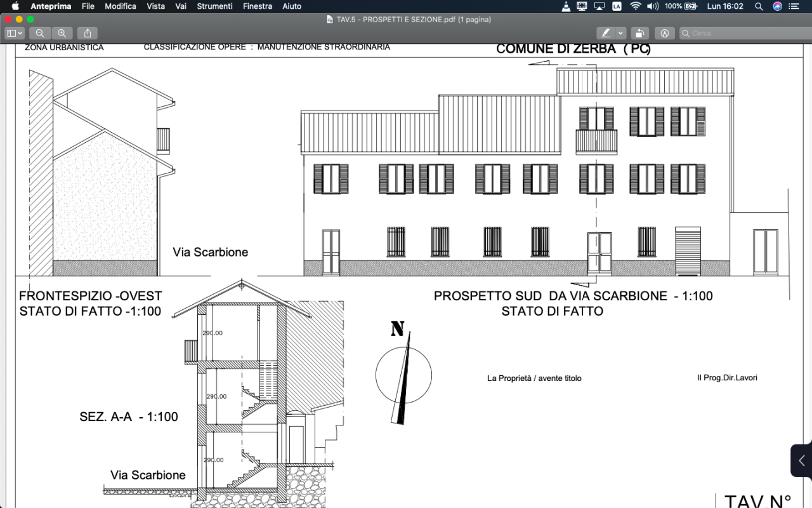This screenshot has height=508, width=812.
Task: Open Spotlight search in menu bar
Action: click(x=759, y=6)
